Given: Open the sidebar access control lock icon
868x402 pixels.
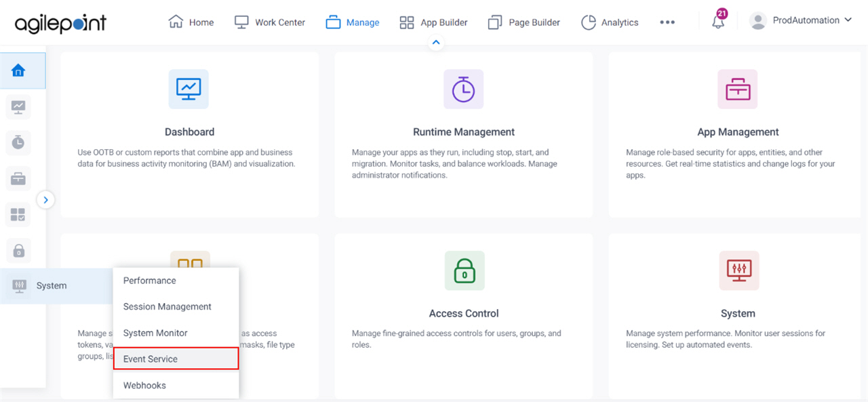Looking at the screenshot, I should point(18,251).
